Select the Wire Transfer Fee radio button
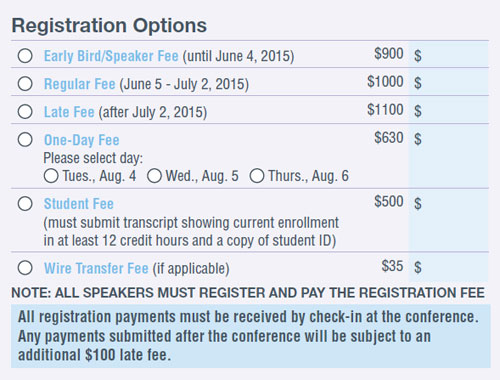The height and width of the screenshot is (380, 500). tap(25, 268)
